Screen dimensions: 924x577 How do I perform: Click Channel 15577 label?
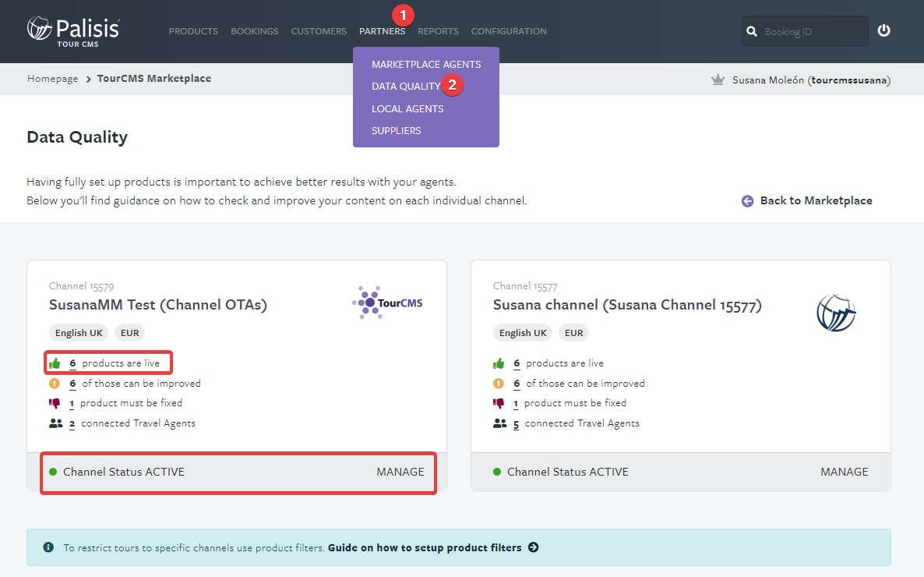coord(525,286)
